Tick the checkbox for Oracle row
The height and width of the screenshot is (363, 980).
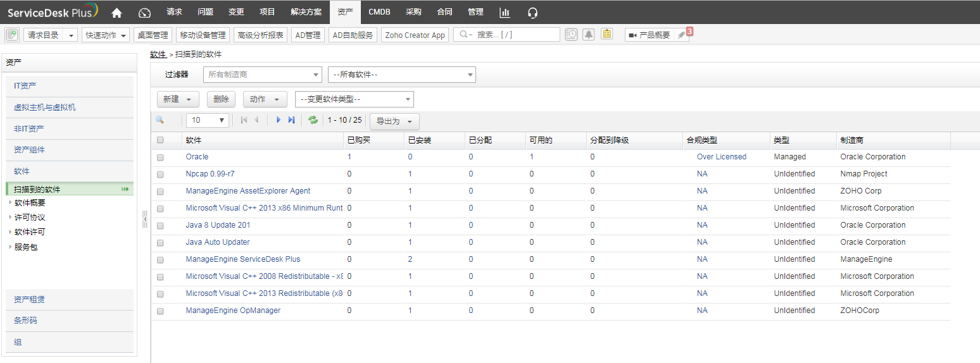tap(160, 157)
